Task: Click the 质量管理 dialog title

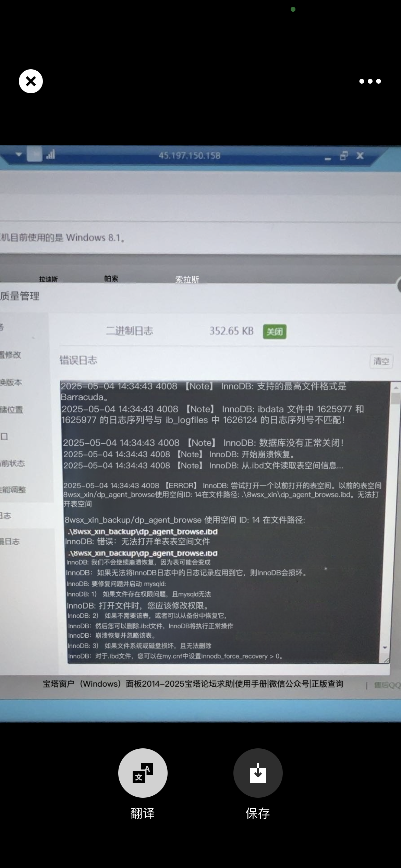Action: [x=20, y=296]
